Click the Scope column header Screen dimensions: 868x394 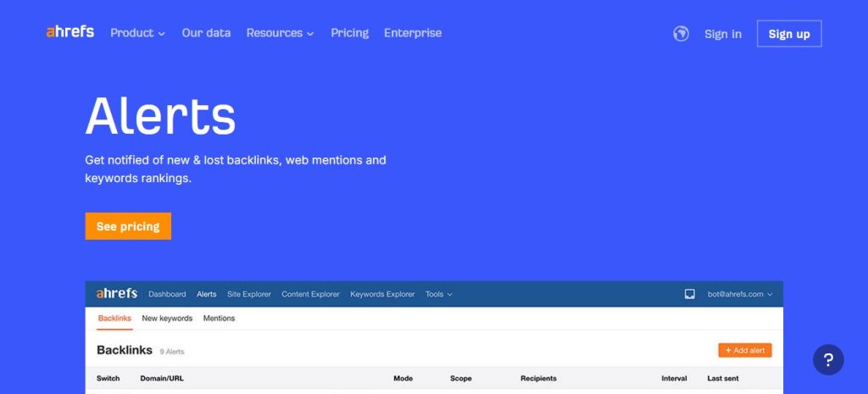click(x=460, y=379)
